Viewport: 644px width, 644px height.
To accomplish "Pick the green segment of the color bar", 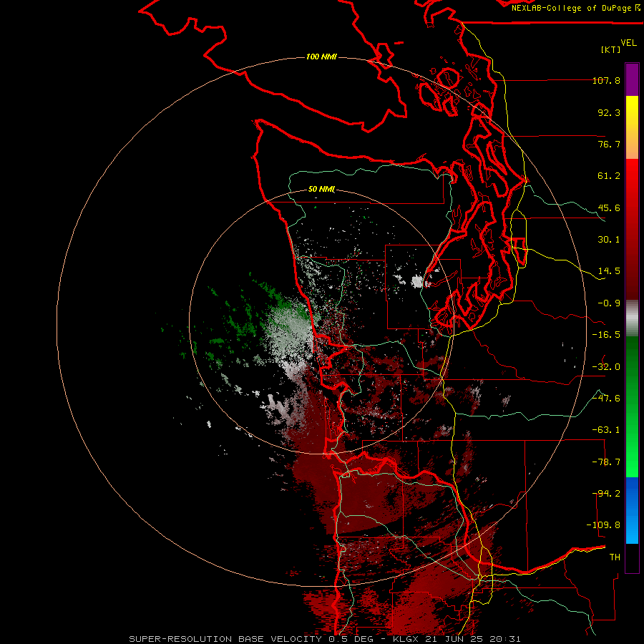I will click(632, 406).
